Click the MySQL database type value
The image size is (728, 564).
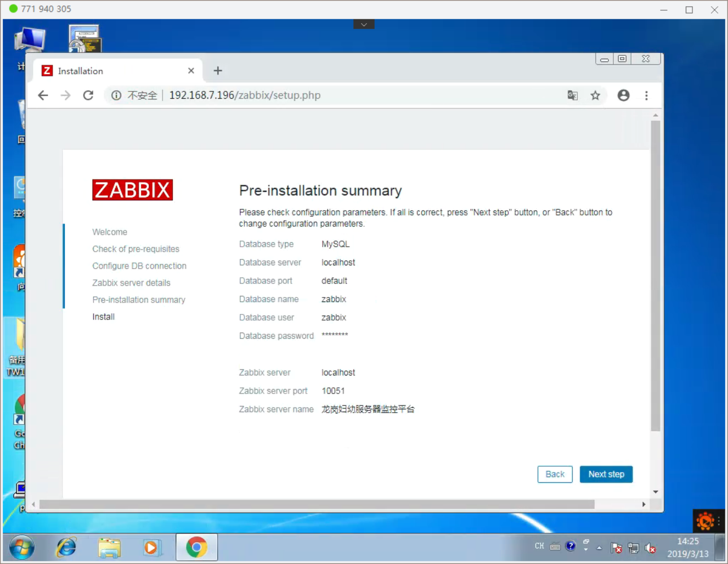pos(336,244)
